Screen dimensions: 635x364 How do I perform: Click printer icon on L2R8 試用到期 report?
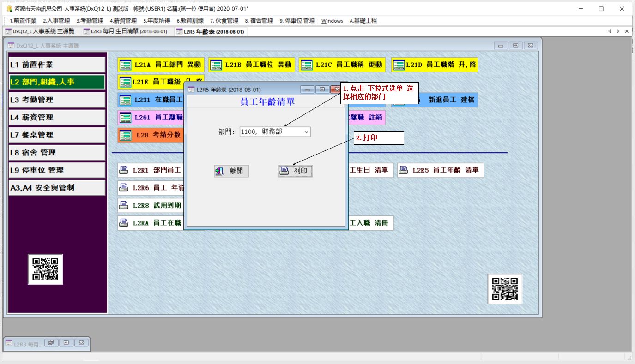[x=124, y=205]
